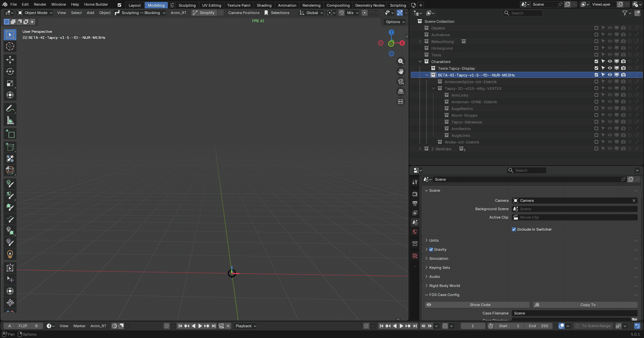Select the Move tool
This screenshot has width=644, height=338.
click(x=10, y=59)
